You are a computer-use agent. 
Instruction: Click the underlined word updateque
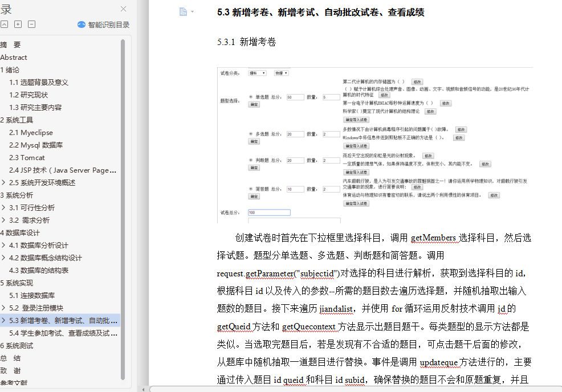click(x=439, y=362)
